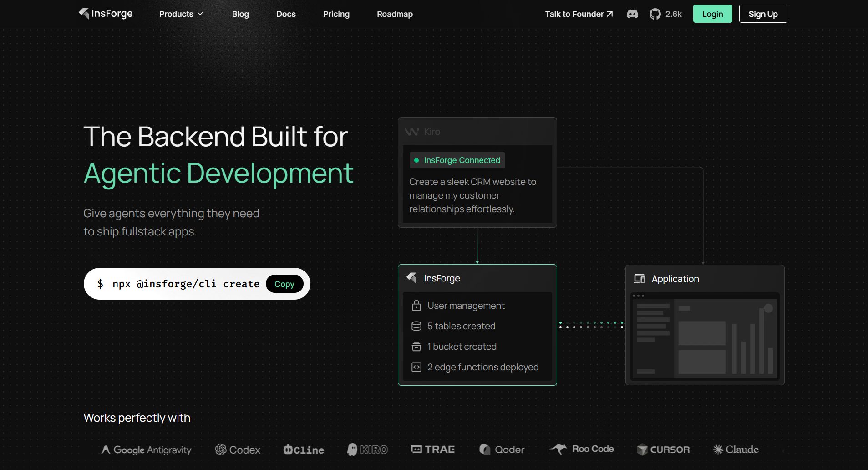
Task: Select the npx @insforge/cli create command text
Action: pos(186,284)
